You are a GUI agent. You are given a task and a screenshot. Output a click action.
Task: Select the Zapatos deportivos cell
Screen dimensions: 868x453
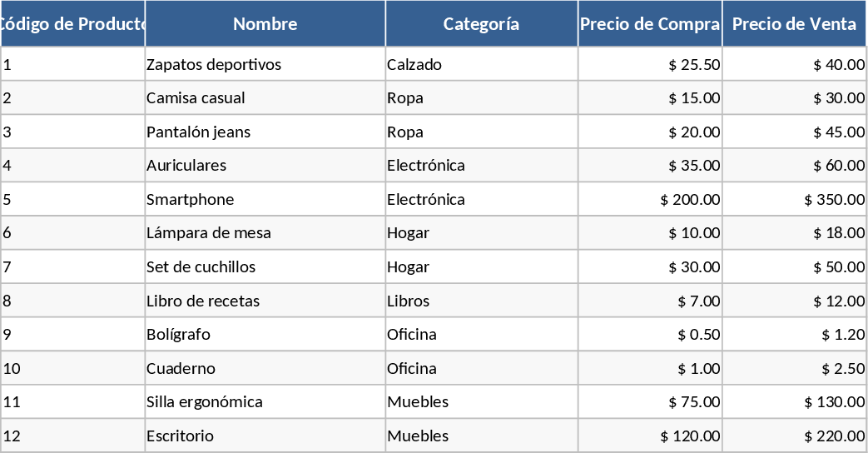tap(214, 65)
